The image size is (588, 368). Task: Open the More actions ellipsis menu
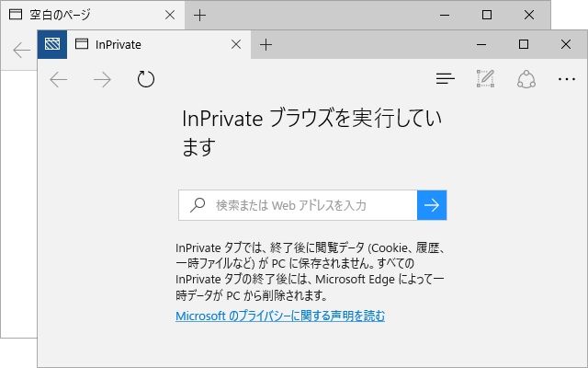click(567, 79)
